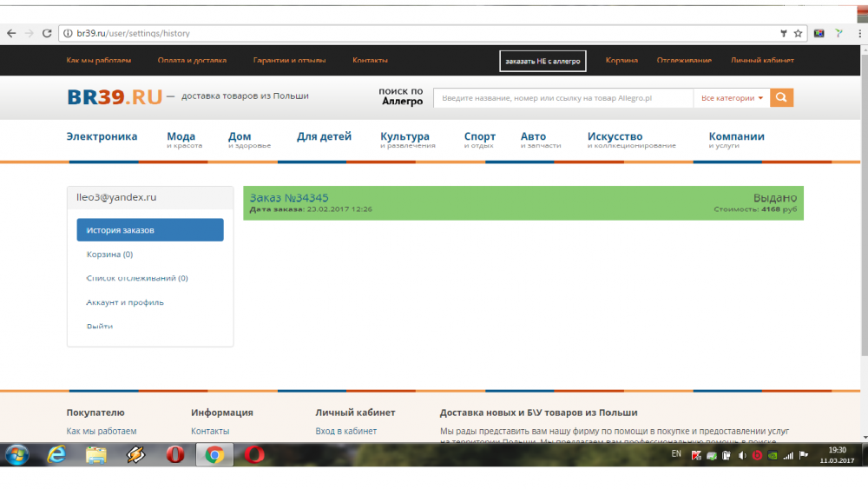Screen dimensions: 868x489
Task: Select Аккаунт и профиль in the sidebar
Action: pos(124,302)
